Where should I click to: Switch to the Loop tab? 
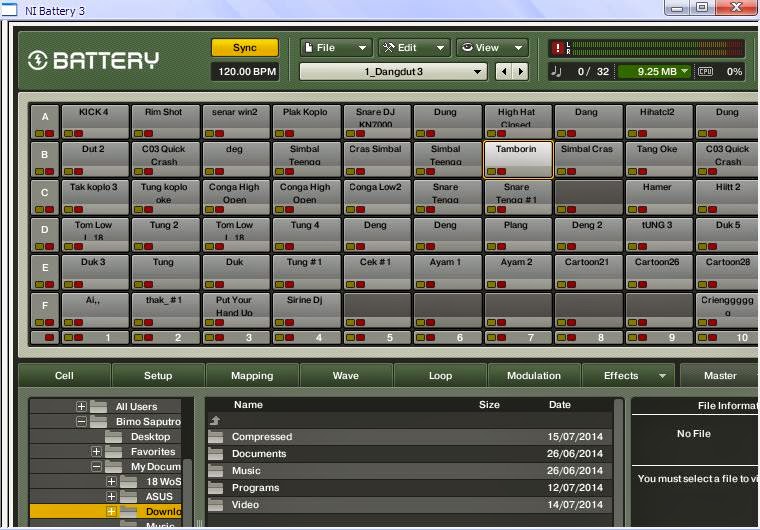tap(440, 376)
